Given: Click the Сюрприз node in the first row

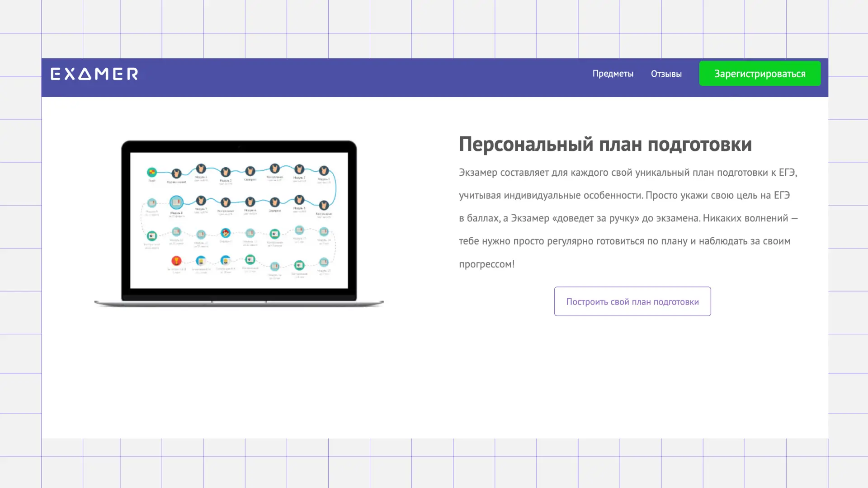Looking at the screenshot, I should click(x=250, y=171).
